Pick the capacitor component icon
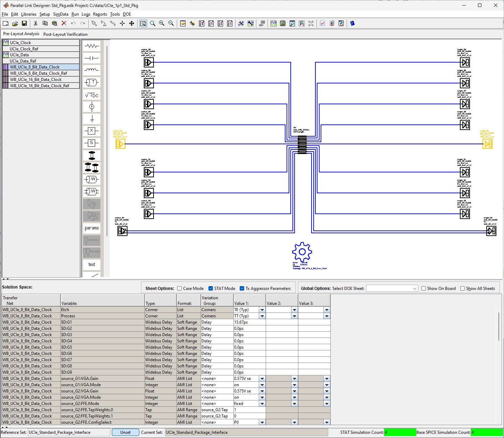Screen dimensions: 504x438 pyautogui.click(x=92, y=58)
